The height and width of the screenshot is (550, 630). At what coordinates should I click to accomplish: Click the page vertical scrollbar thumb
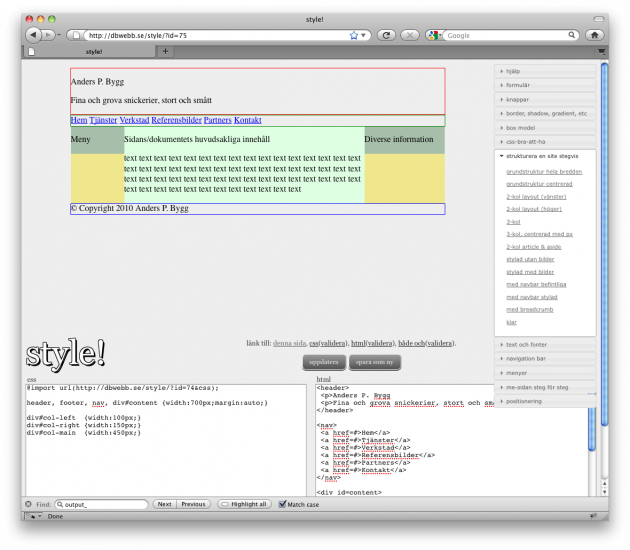pyautogui.click(x=604, y=243)
